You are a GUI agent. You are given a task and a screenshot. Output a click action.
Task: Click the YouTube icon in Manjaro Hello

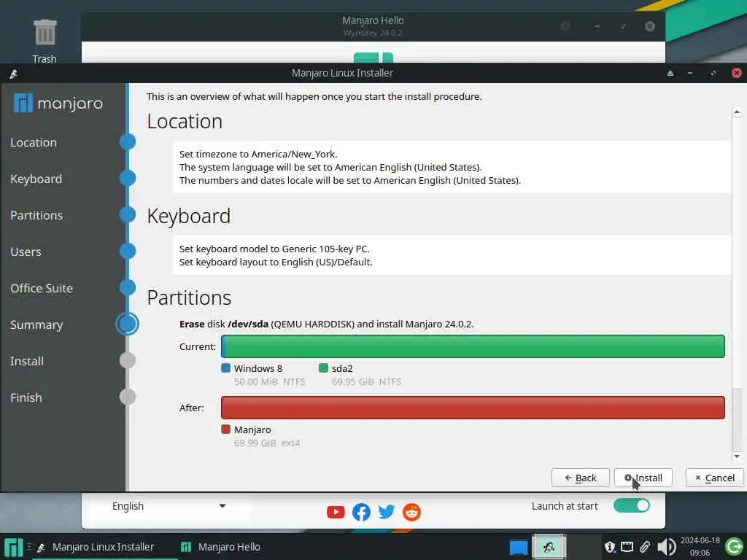(x=336, y=512)
